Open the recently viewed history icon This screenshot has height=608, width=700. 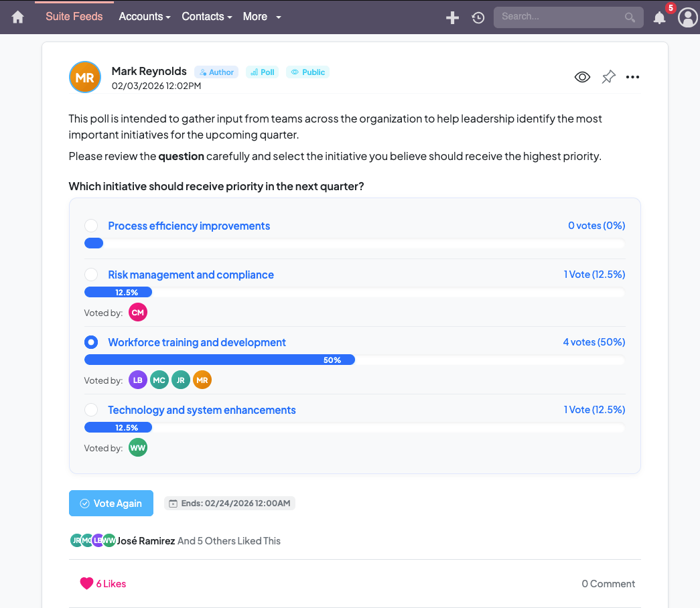click(x=478, y=17)
